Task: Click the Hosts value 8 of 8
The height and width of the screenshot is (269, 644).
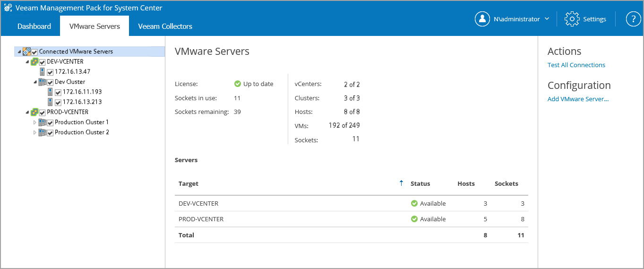Action: (352, 112)
